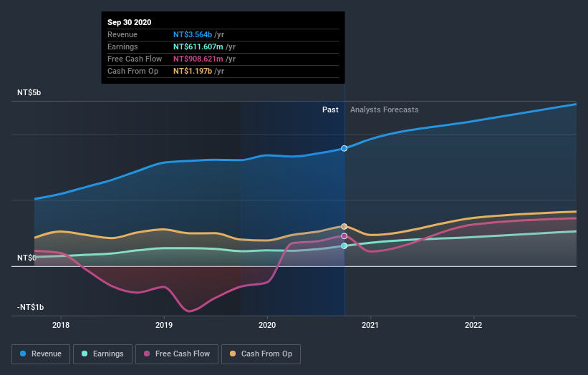588x375 pixels.
Task: Toggle the Cash From Op legend button
Action: click(x=261, y=354)
